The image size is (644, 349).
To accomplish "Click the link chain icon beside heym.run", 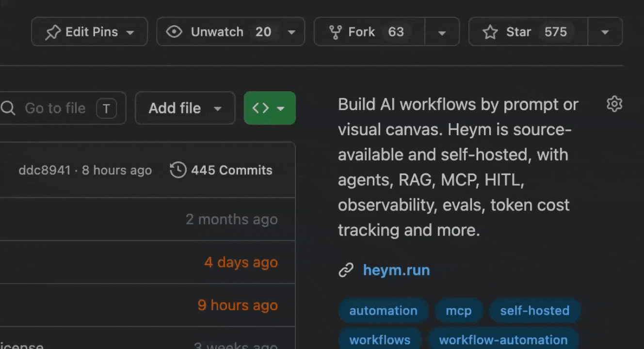I will 346,270.
